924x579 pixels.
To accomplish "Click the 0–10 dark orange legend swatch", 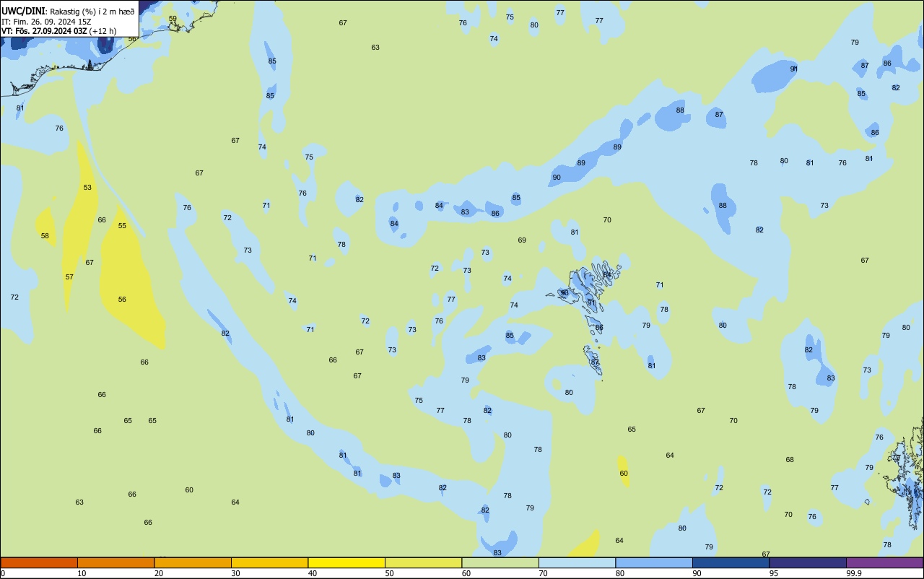I will tap(39, 562).
